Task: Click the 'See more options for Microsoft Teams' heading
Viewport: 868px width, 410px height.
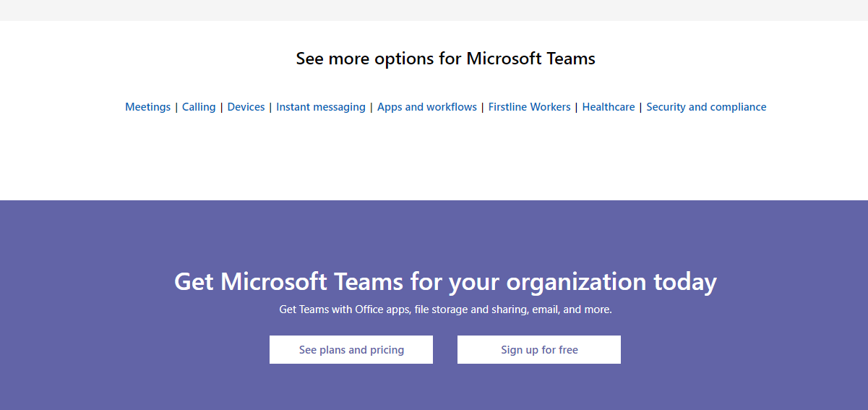Action: 445,59
